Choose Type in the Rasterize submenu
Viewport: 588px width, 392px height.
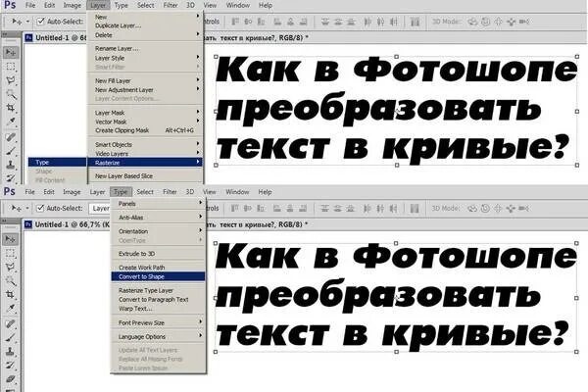(x=58, y=163)
